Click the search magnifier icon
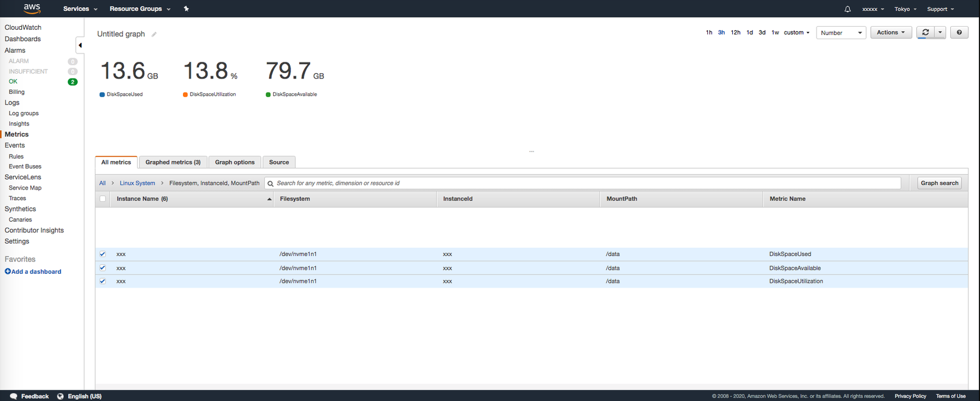 click(x=271, y=184)
